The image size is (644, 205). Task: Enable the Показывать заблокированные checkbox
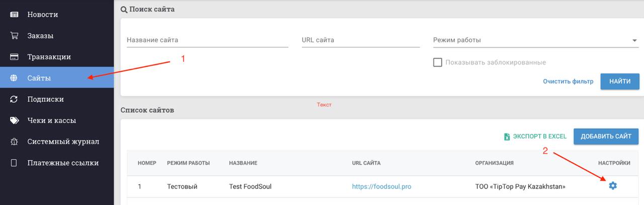[438, 62]
